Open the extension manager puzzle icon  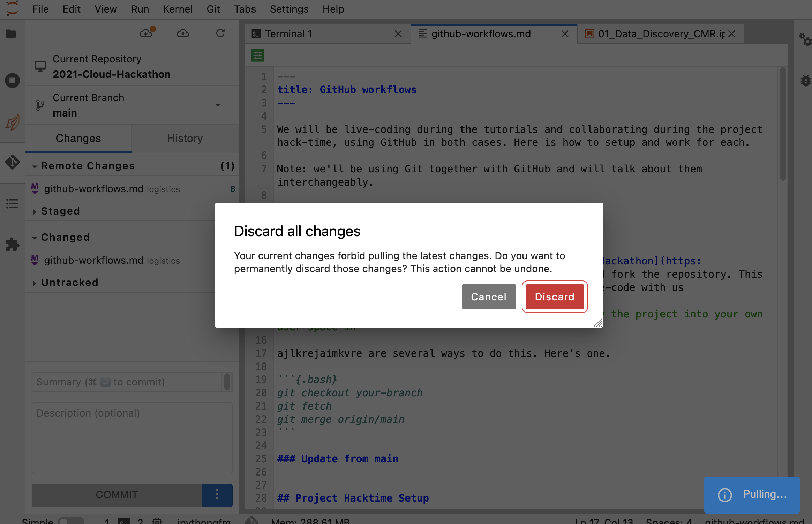[12, 244]
